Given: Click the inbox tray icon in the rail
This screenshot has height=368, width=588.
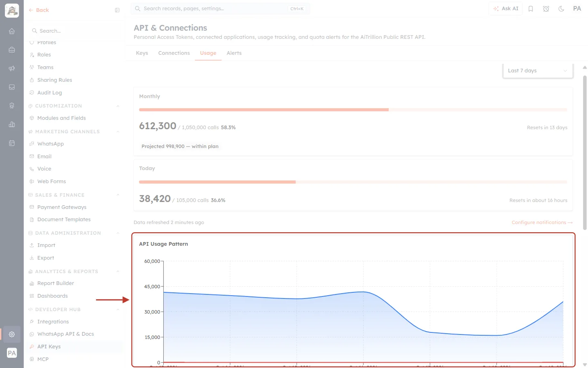Looking at the screenshot, I should (x=12, y=87).
